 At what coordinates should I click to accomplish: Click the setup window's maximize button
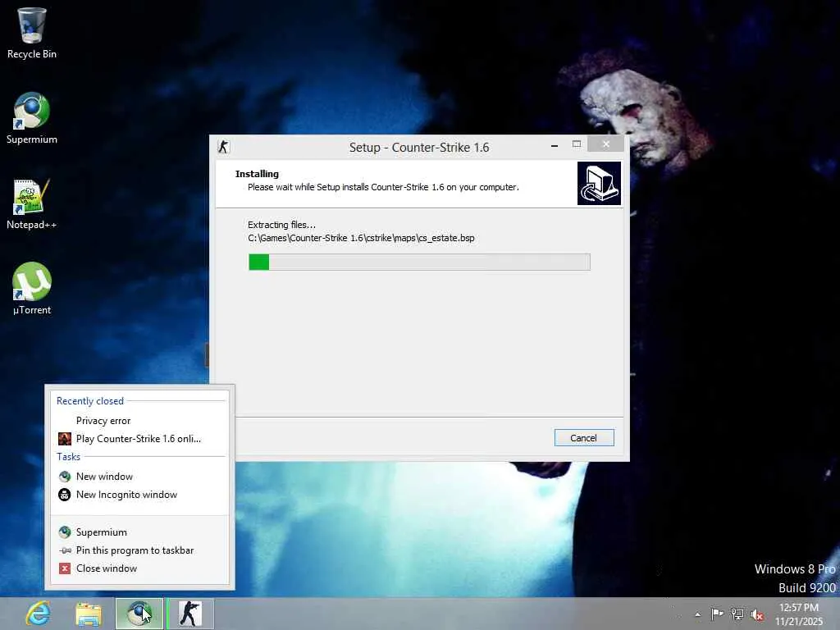pyautogui.click(x=577, y=144)
